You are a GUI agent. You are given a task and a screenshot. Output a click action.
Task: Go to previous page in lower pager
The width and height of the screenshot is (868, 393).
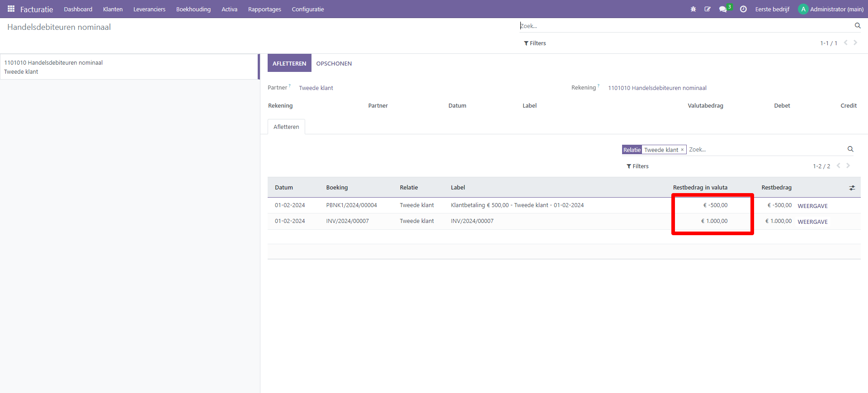tap(839, 166)
